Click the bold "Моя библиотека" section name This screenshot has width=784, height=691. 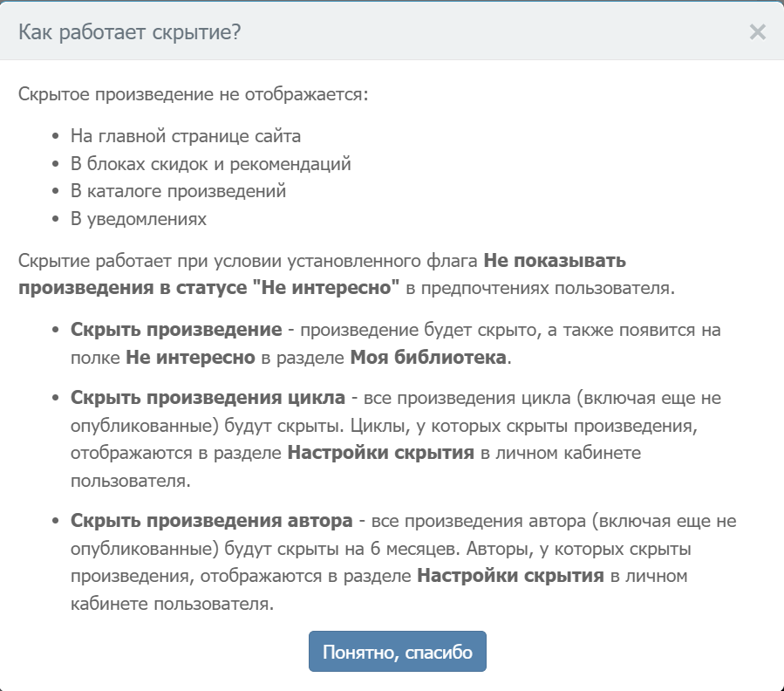click(x=427, y=357)
